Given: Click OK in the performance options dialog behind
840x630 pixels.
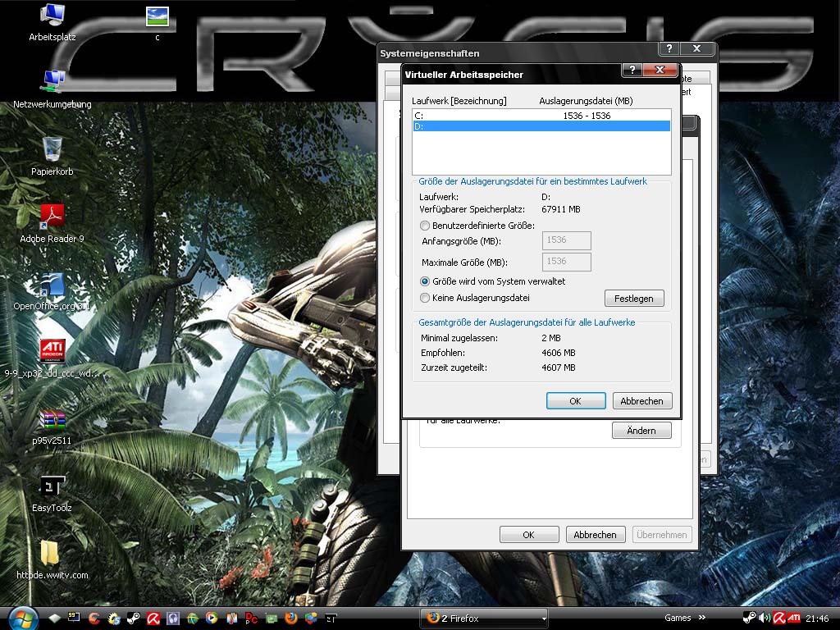Looking at the screenshot, I should pyautogui.click(x=529, y=535).
